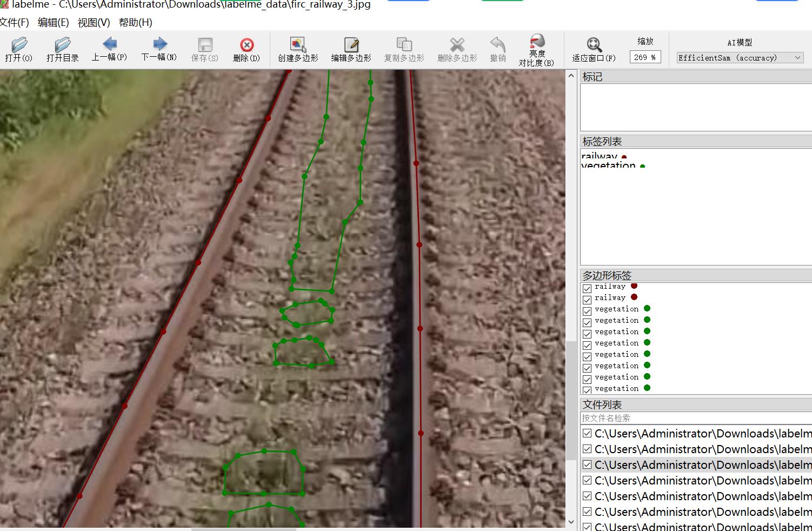This screenshot has height=531, width=812.
Task: Click the file name search field
Action: point(695,418)
